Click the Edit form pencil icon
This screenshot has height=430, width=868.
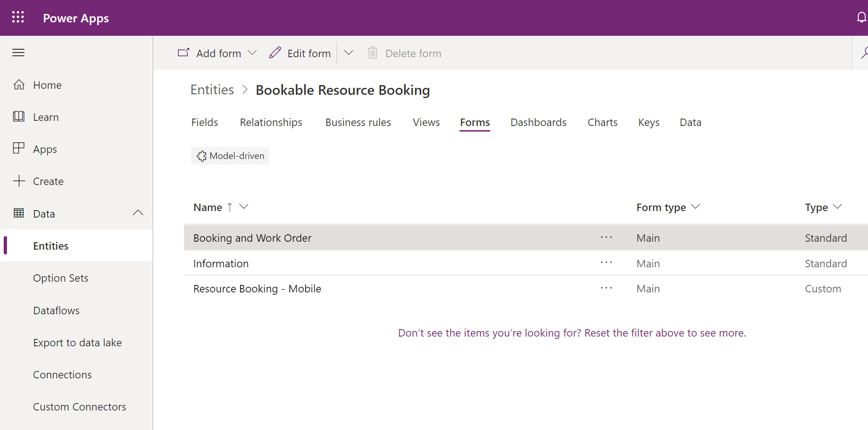[x=275, y=53]
